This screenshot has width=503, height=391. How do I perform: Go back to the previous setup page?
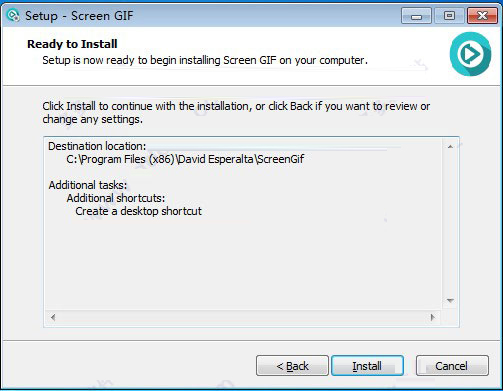(292, 366)
